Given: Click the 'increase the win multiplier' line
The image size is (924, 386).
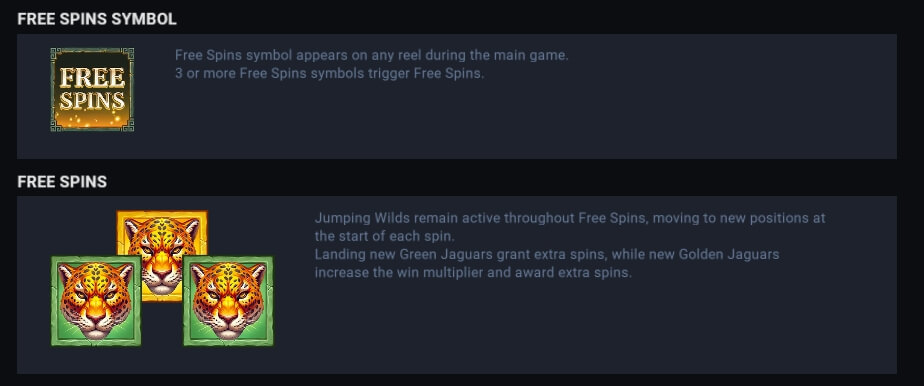Looking at the screenshot, I should pos(473,273).
